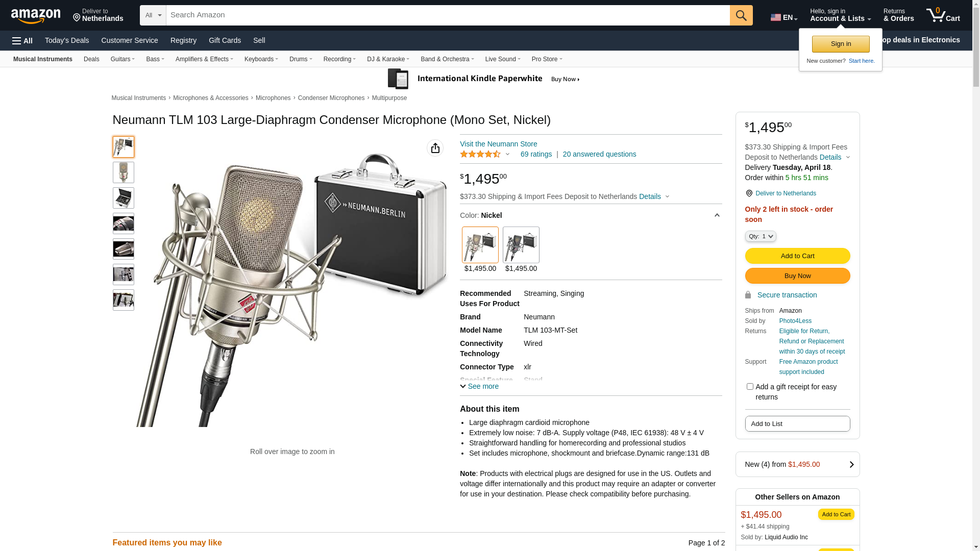Collapse the Color Nickel section
Screen dimensions: 980x551
coord(717,215)
